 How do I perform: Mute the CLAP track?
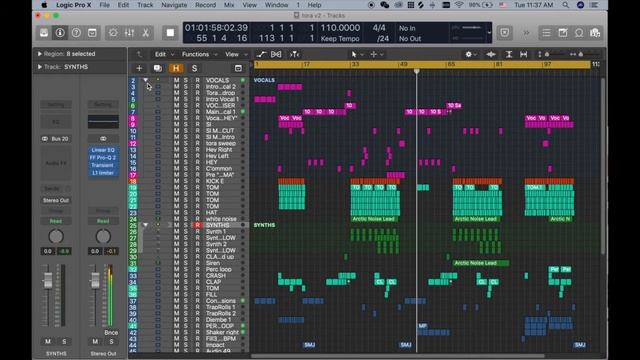click(x=176, y=282)
